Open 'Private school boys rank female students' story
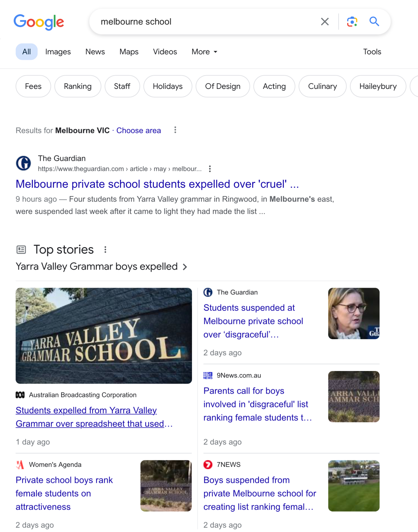The image size is (418, 532). click(64, 493)
